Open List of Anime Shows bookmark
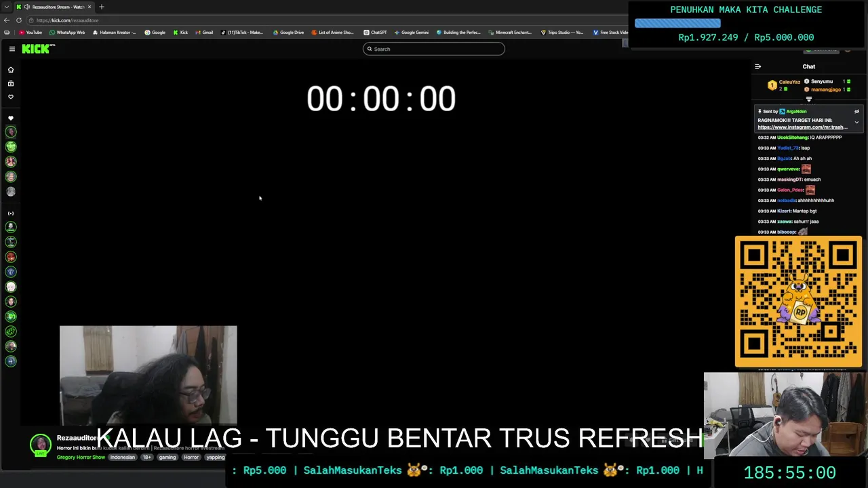 tap(332, 33)
